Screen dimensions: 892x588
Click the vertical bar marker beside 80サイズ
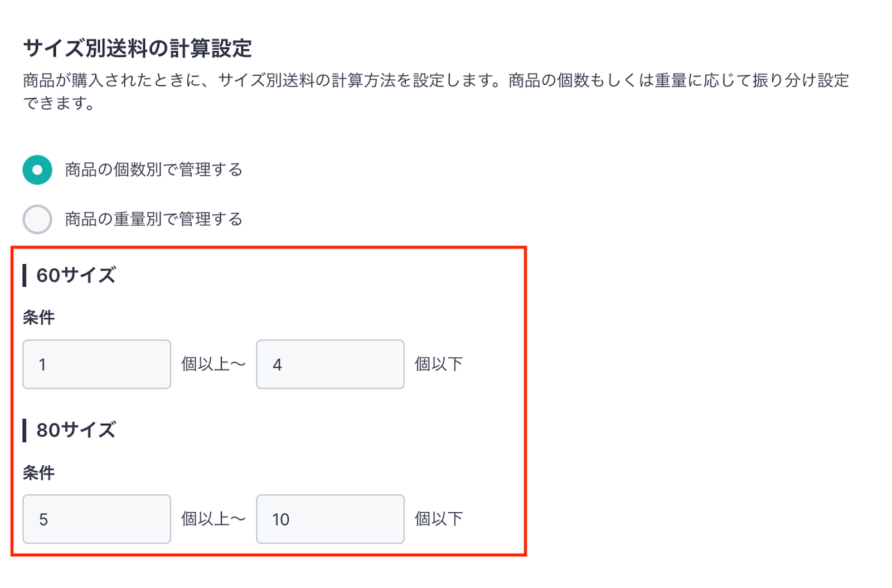click(25, 430)
